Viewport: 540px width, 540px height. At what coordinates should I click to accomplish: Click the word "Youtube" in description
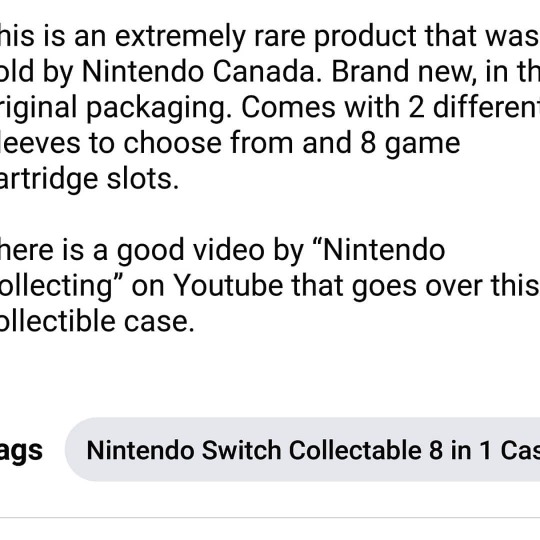point(228,285)
